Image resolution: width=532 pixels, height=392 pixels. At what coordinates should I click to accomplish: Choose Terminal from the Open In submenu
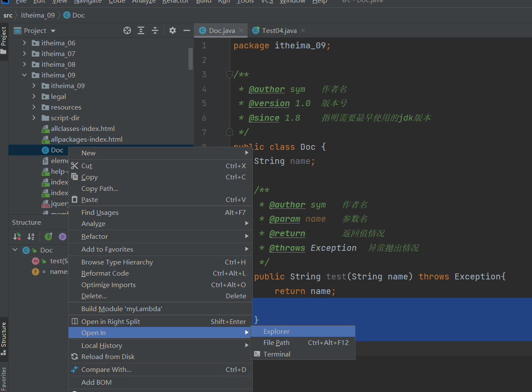[303, 354]
